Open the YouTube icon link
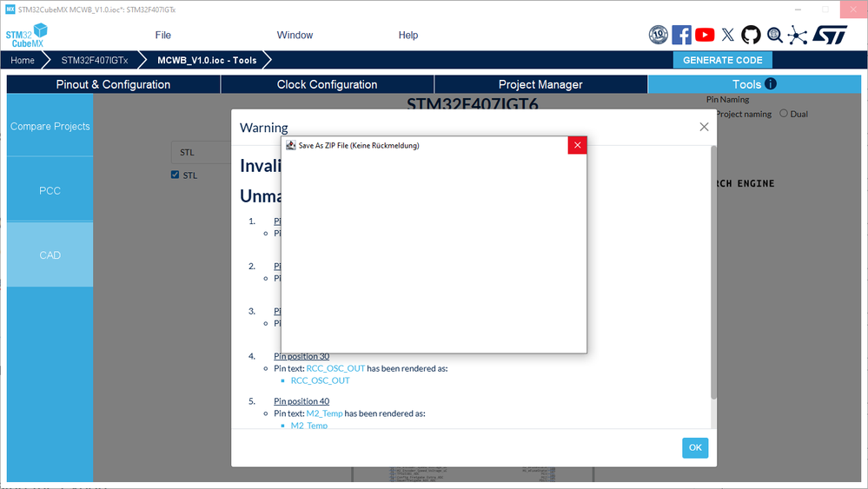Image resolution: width=868 pixels, height=489 pixels. point(705,35)
